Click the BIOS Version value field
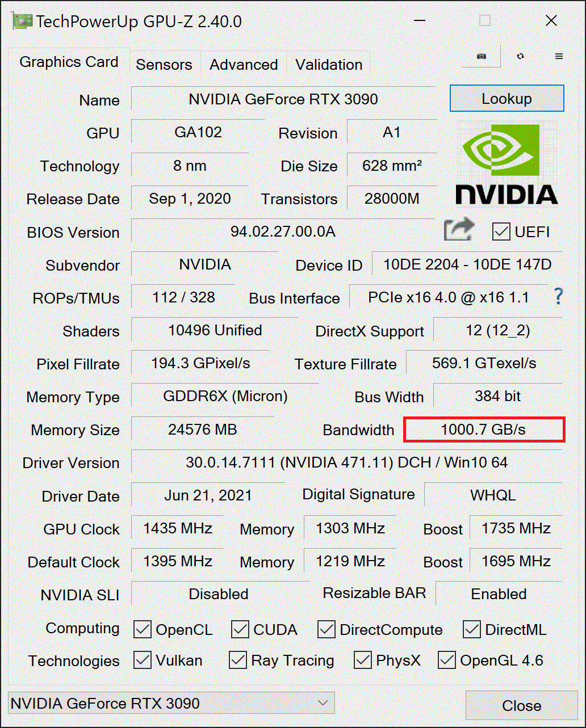586x728 pixels. (x=283, y=232)
